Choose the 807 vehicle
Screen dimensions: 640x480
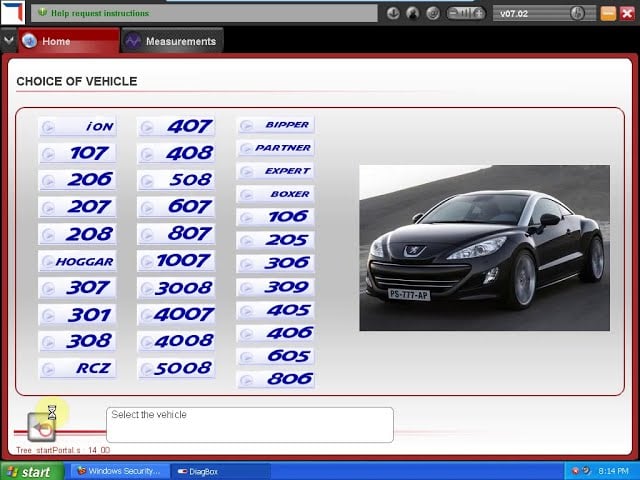point(176,234)
